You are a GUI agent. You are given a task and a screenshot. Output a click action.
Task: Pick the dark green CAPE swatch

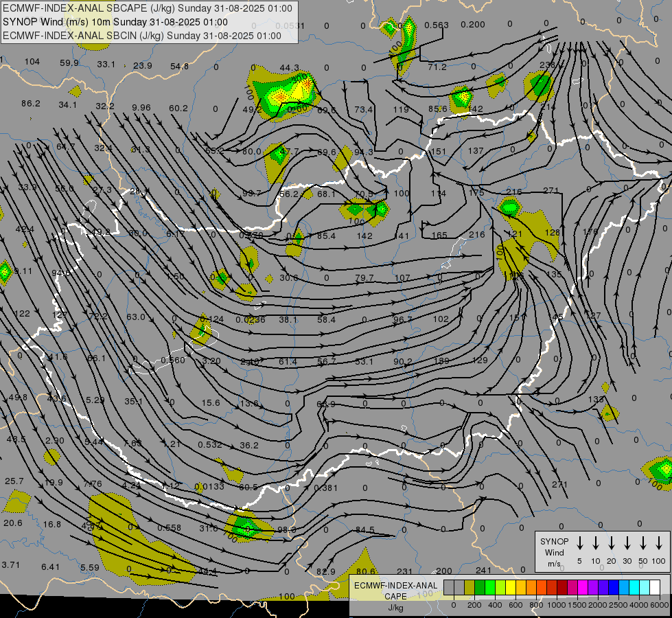[x=480, y=588]
